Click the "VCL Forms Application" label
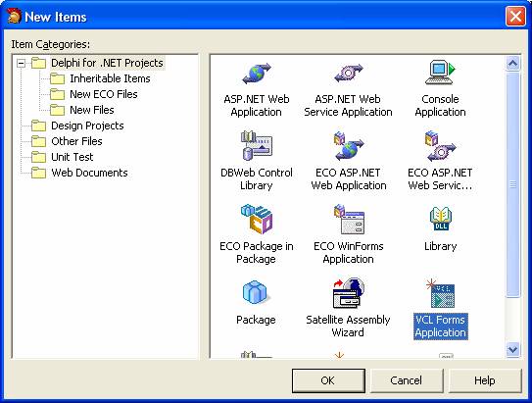This screenshot has width=532, height=403. 440,327
